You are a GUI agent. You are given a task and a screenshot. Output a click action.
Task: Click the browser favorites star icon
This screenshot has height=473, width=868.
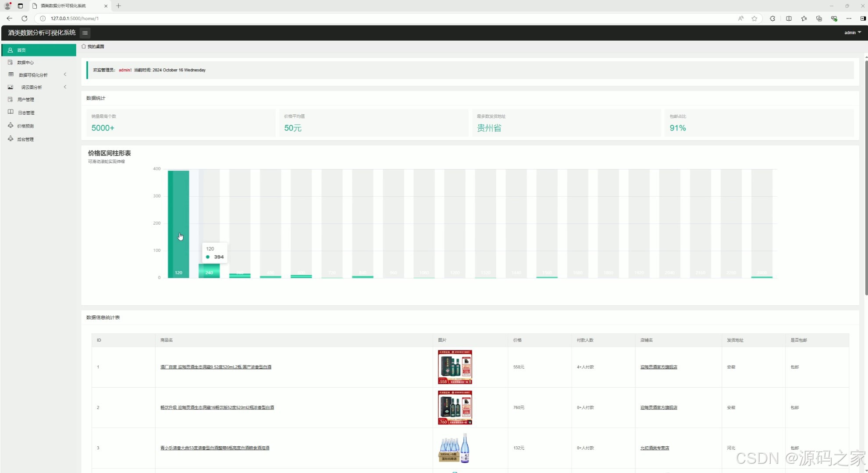click(x=754, y=18)
